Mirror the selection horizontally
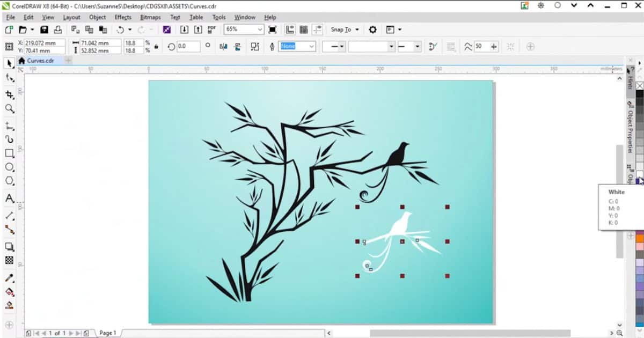 tap(224, 47)
